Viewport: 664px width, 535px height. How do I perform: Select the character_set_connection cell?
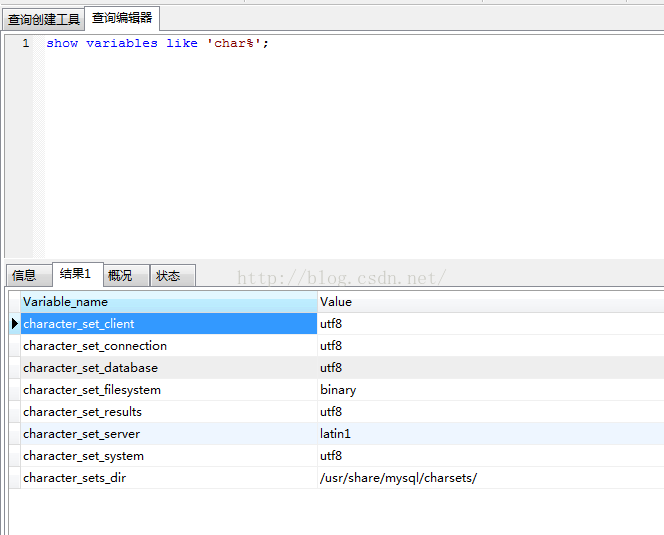[x=169, y=346]
